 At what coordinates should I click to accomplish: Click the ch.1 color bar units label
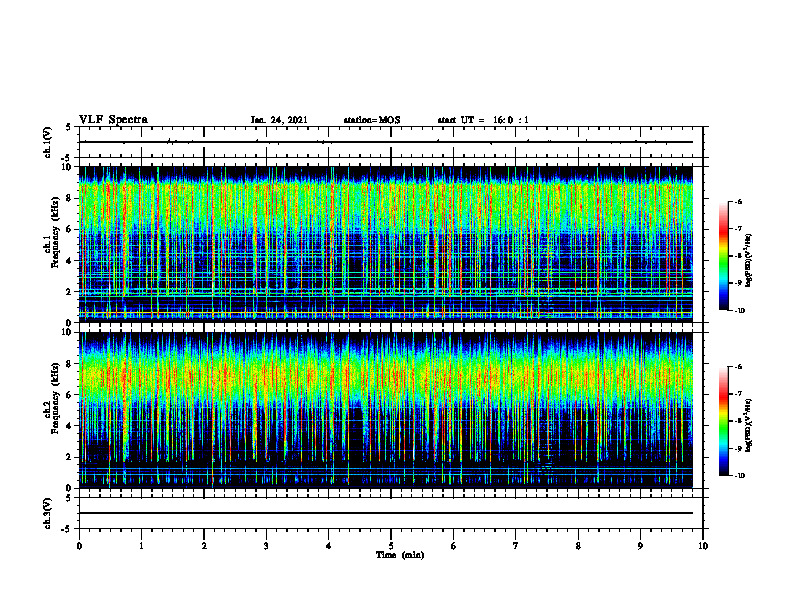coord(749,261)
